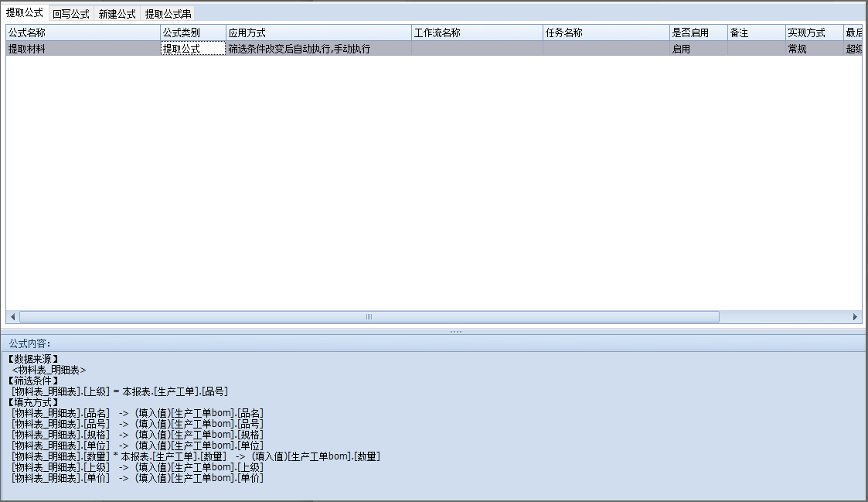Click the 常规 cell under 实现方式
Viewport: 868px width, 502px height.
(813, 48)
